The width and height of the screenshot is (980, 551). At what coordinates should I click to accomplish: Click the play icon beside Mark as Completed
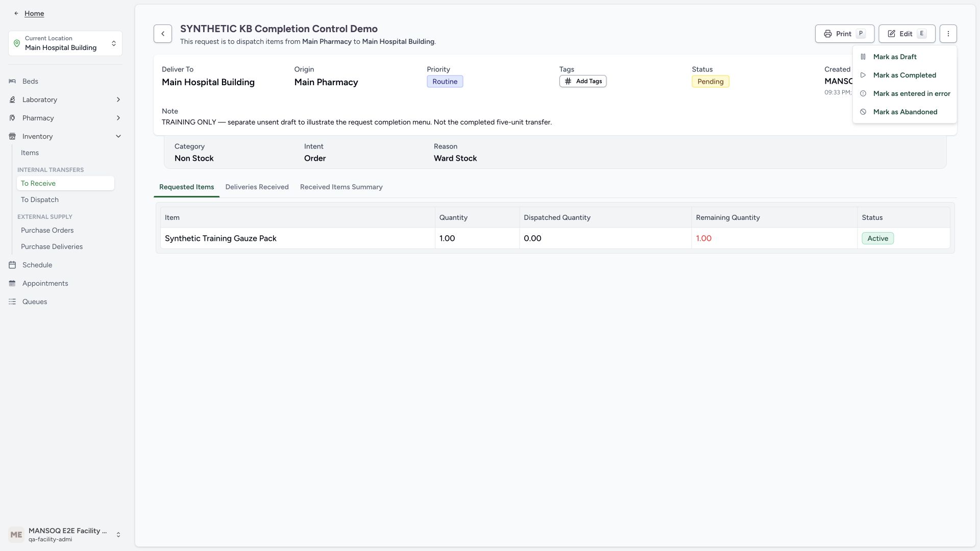coord(863,76)
